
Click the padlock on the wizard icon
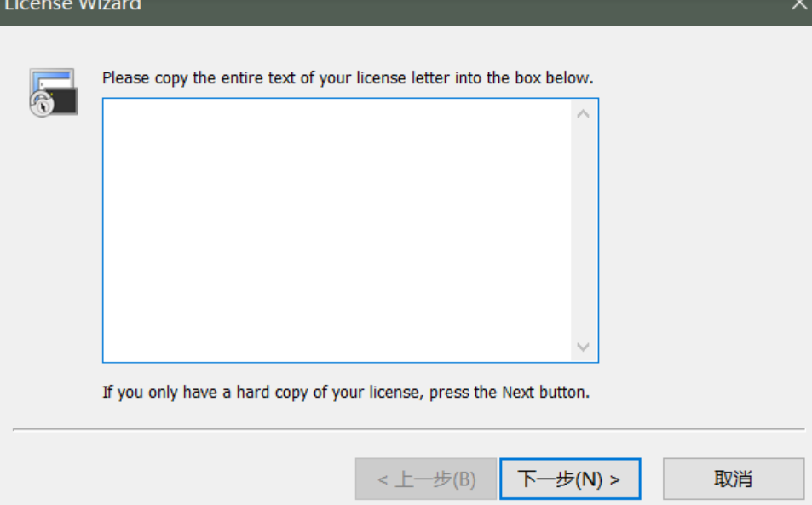(42, 105)
